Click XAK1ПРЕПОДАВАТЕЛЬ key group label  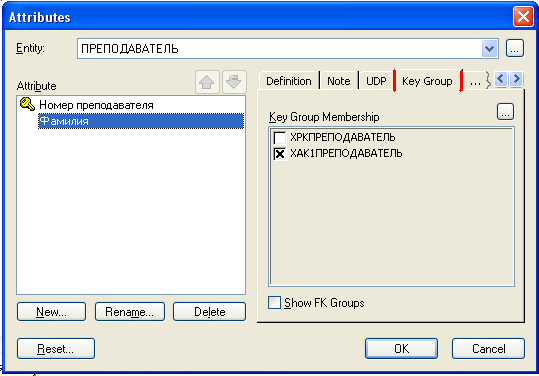(x=346, y=153)
